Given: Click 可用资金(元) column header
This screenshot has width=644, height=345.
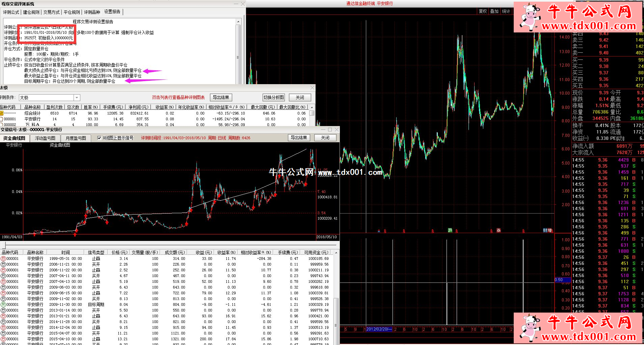Looking at the screenshot, I should (x=316, y=252).
